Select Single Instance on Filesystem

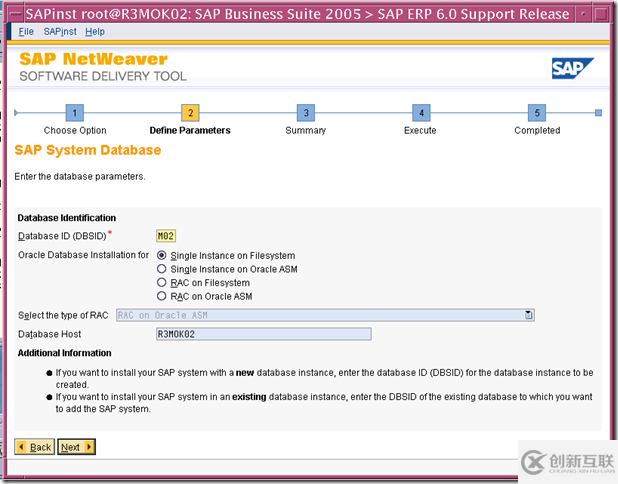pos(162,255)
